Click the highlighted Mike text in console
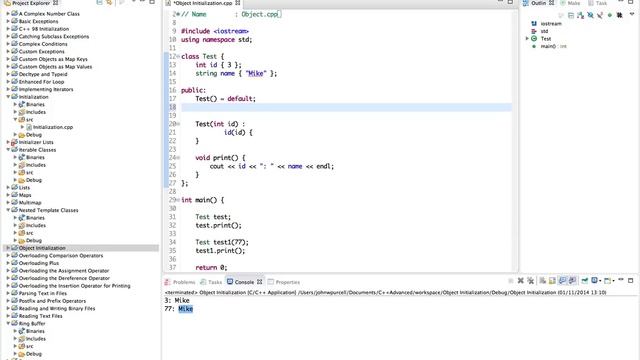 pos(186,309)
